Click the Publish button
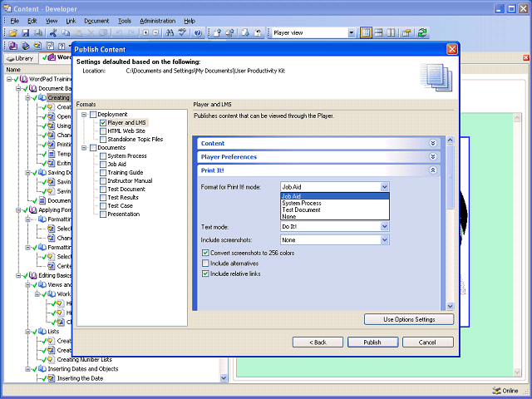This screenshot has width=532, height=399. [x=372, y=342]
